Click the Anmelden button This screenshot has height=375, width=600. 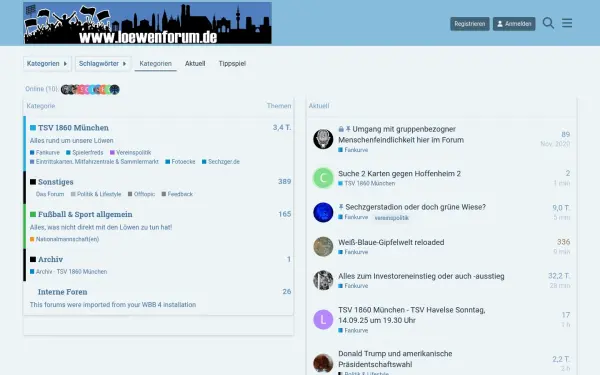click(x=514, y=24)
